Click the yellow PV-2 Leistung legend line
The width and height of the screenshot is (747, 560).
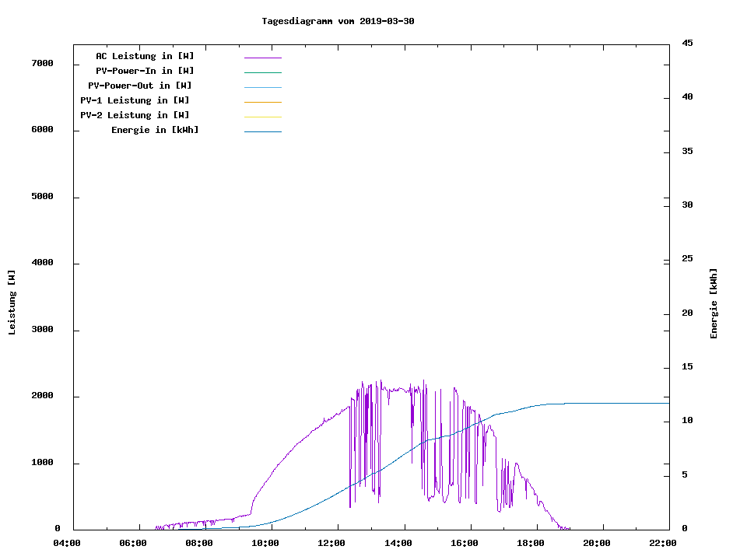click(x=262, y=117)
